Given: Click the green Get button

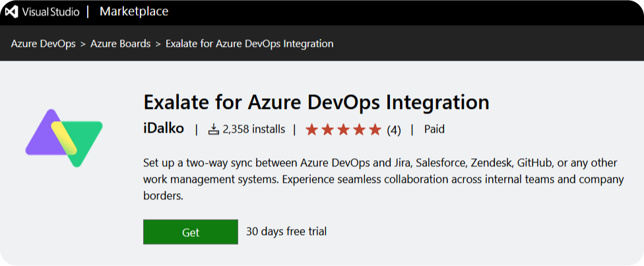Looking at the screenshot, I should pos(191,232).
